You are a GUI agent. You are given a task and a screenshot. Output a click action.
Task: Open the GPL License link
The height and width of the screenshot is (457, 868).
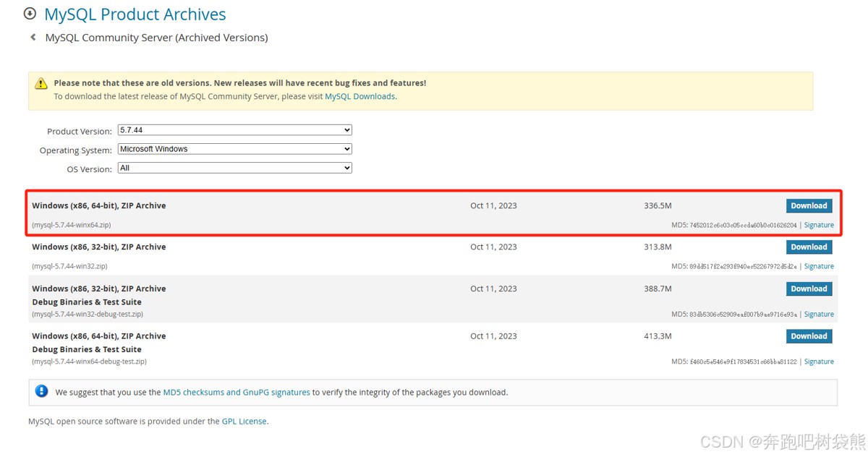244,422
